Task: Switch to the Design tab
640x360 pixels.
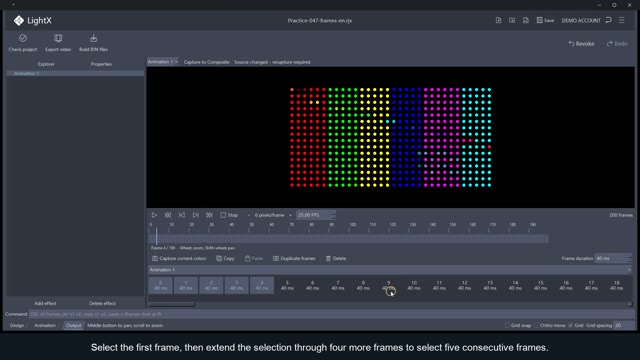Action: [x=17, y=325]
